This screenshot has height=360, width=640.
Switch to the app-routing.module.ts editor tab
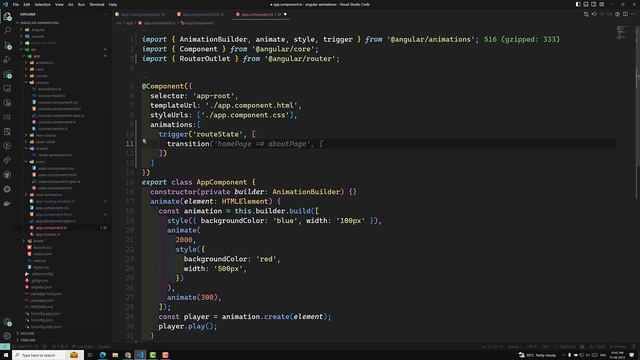click(140, 14)
